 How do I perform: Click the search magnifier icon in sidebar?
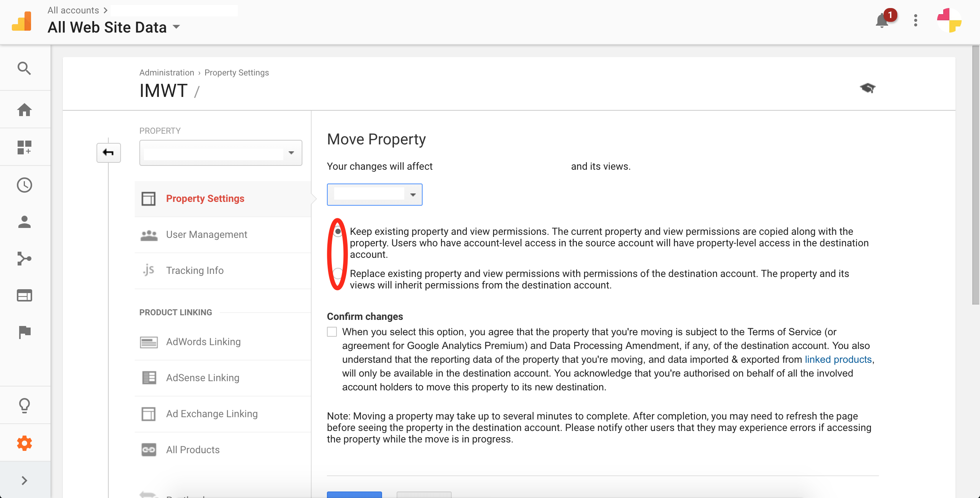[x=24, y=69]
